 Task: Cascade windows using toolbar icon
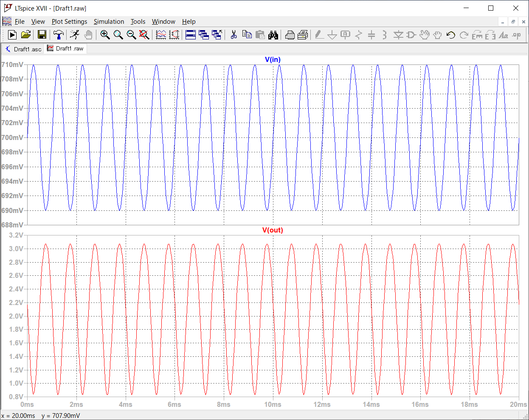tap(204, 35)
